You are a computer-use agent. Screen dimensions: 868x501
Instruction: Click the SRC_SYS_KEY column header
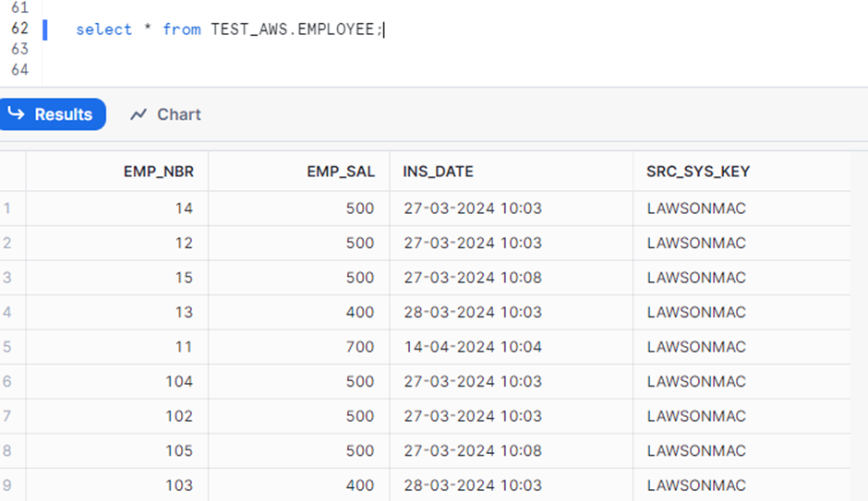pyautogui.click(x=698, y=172)
